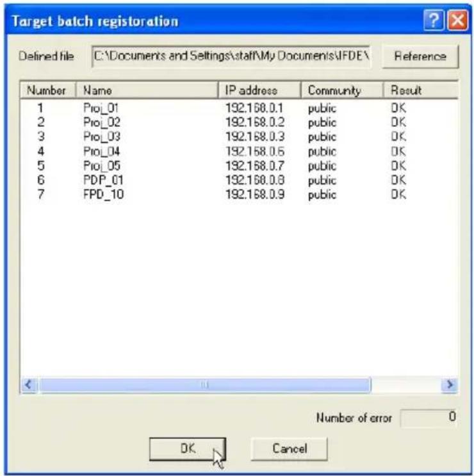
Task: Sort by the Name column header
Action: 147,90
